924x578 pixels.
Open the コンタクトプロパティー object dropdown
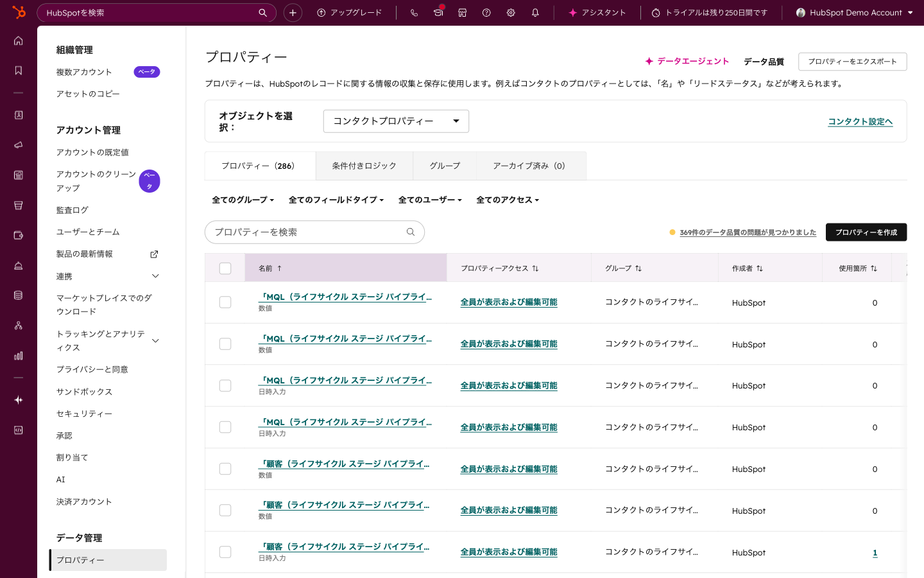[x=396, y=121]
